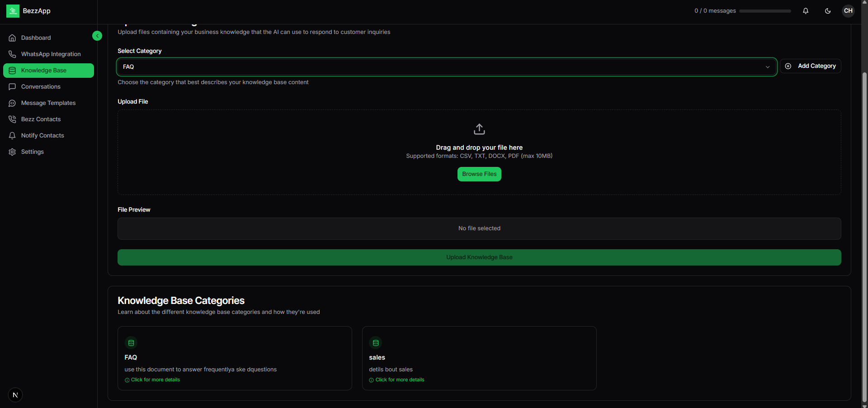Screen dimensions: 868x408
Task: Click the No file selected preview box
Action: point(479,228)
